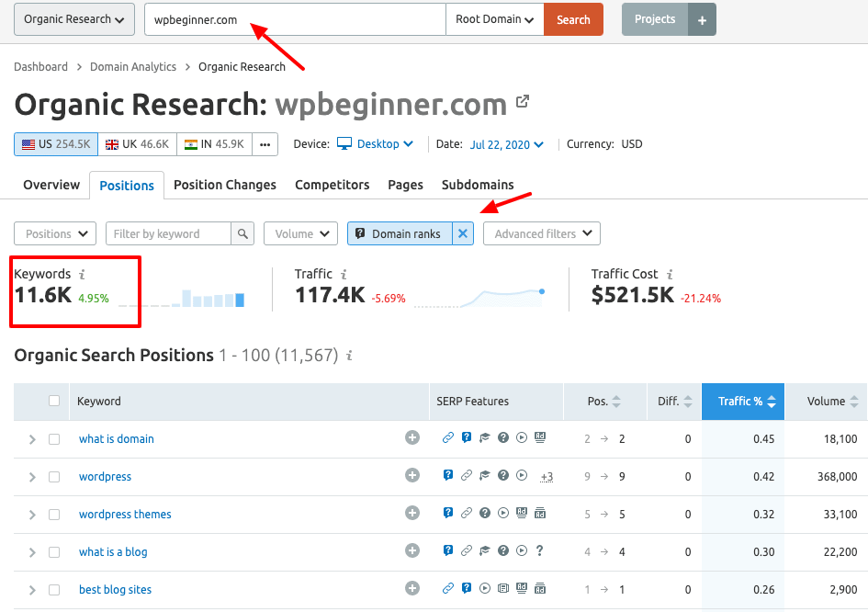Click info icon beside Organic Search Positions heading
Image resolution: width=868 pixels, height=612 pixels.
pyautogui.click(x=349, y=356)
